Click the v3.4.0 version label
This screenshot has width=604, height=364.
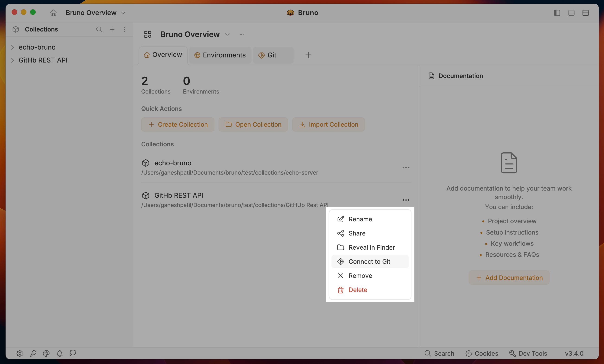[574, 353]
